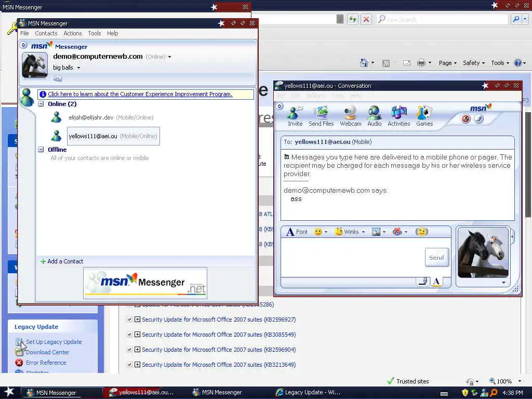532x399 pixels.
Task: Click the elijah@elijahr.dev buddy icon
Action: coord(56,117)
